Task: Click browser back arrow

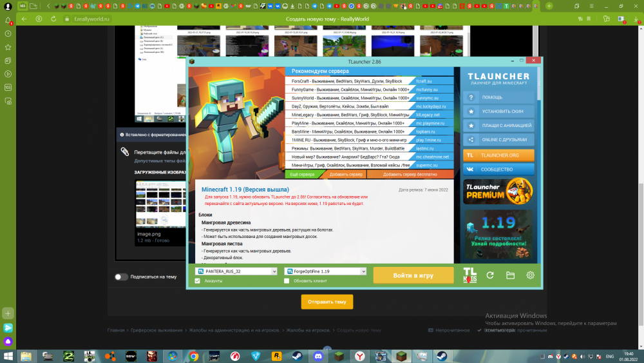Action: click(24, 19)
